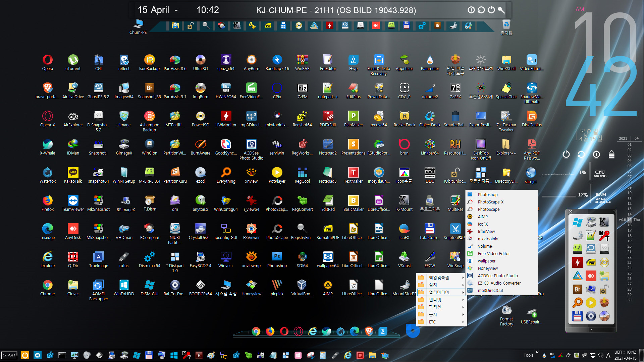644x362 pixels.
Task: Click Firefox in the bottom browser dock
Action: tap(270, 331)
